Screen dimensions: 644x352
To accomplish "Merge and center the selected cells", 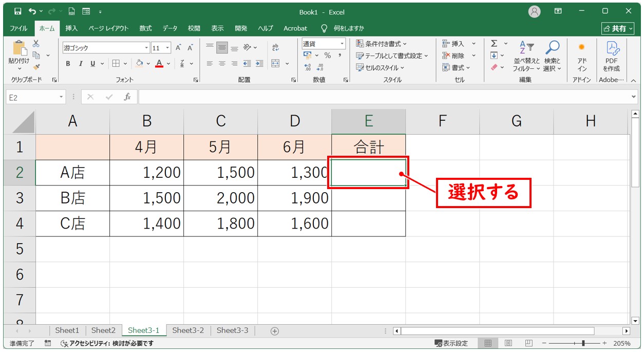I will click(x=276, y=64).
